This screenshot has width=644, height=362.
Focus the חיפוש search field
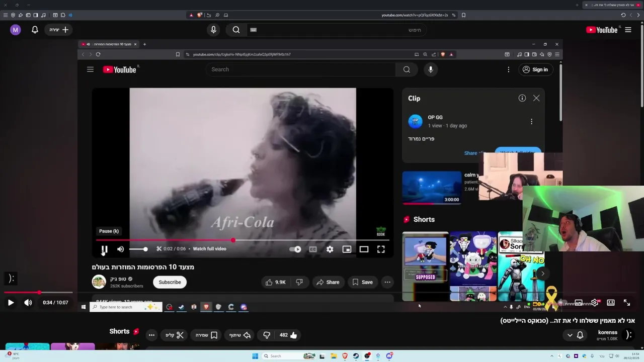pos(337,30)
